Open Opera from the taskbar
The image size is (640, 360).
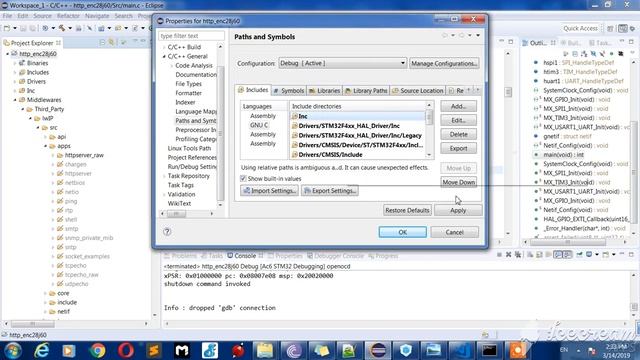(x=126, y=351)
